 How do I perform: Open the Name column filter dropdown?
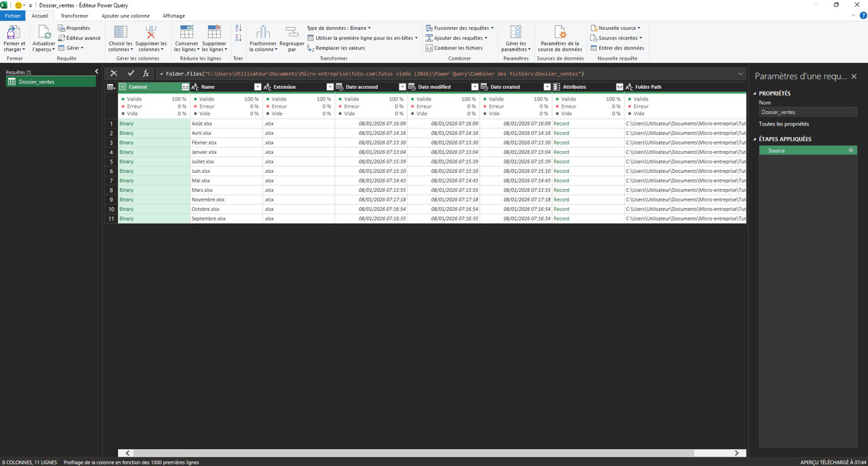(258, 87)
